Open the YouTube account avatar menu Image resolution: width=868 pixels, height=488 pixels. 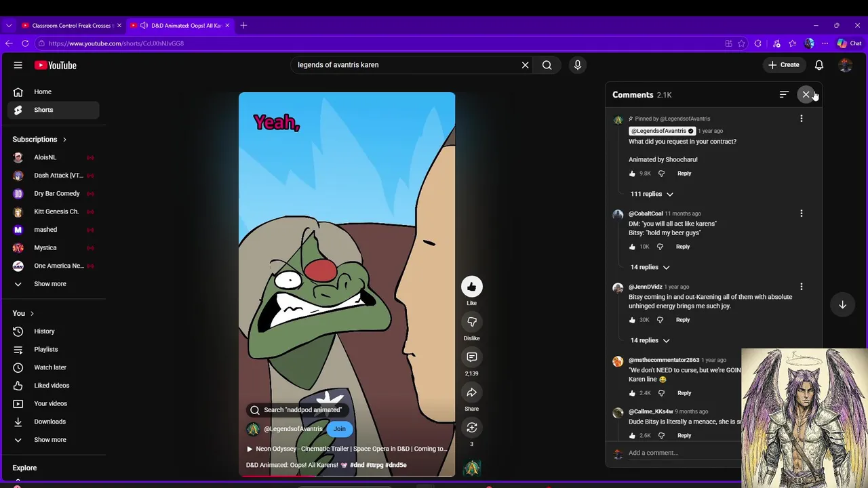[x=845, y=65]
